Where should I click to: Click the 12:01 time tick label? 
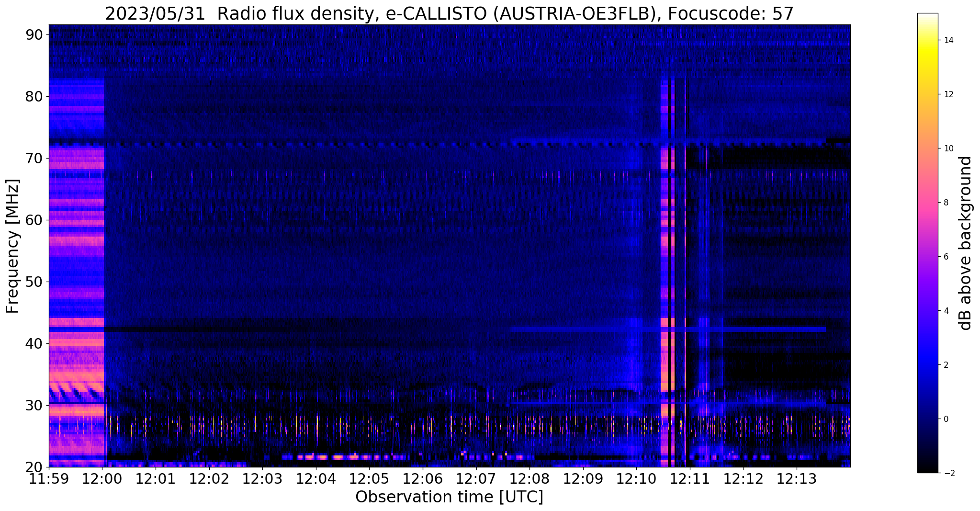coord(156,479)
